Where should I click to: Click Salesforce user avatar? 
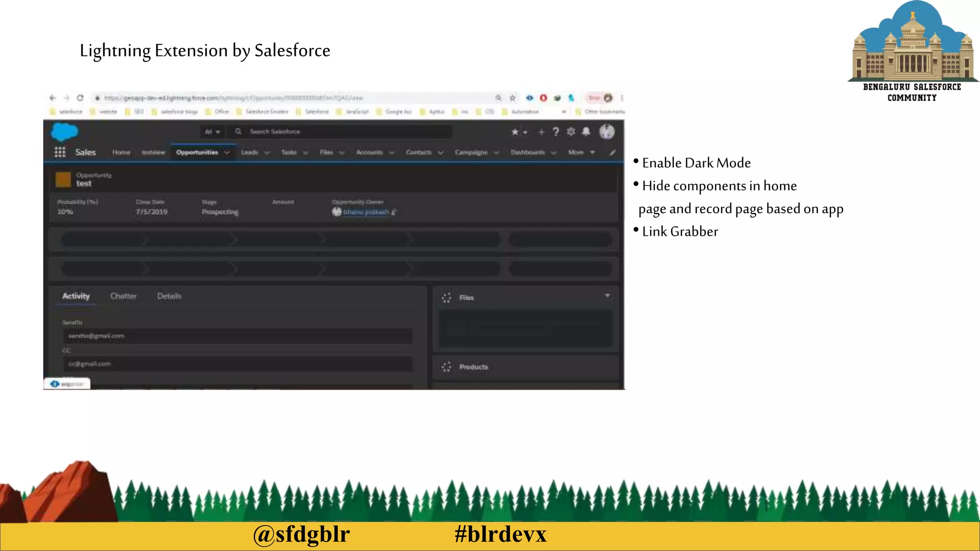point(607,132)
